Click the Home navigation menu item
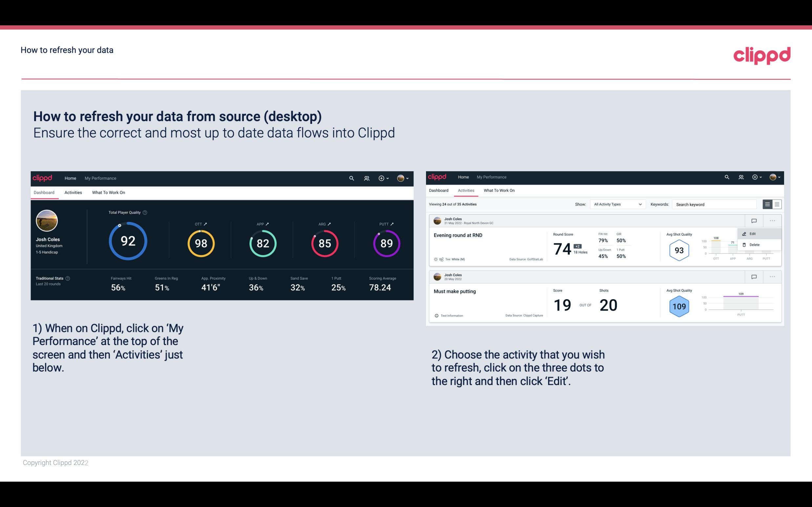This screenshot has height=507, width=812. [70, 177]
